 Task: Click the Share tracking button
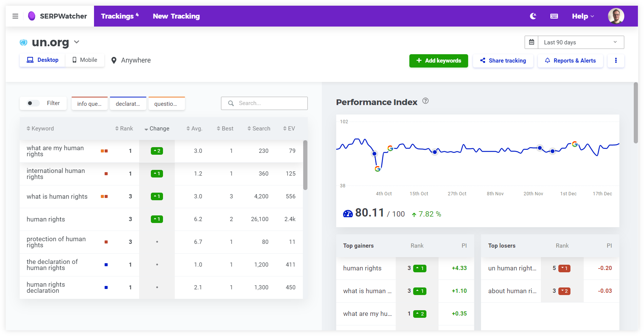click(x=503, y=61)
